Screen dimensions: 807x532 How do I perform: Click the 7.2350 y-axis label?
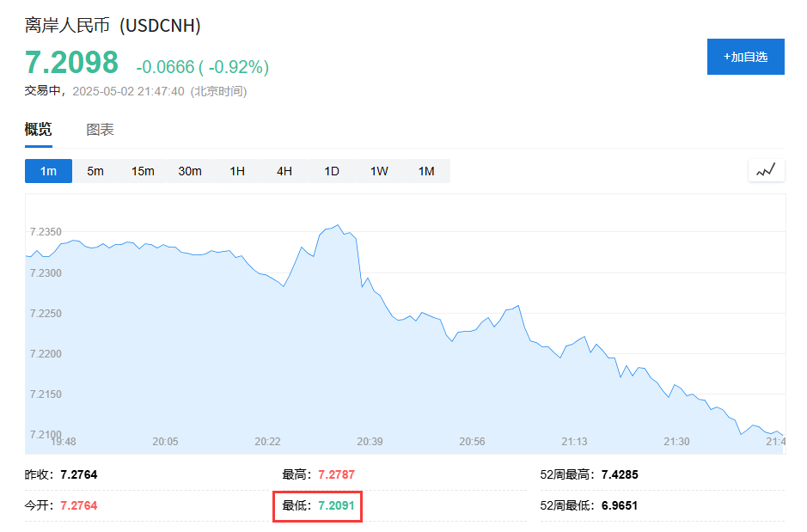(x=46, y=232)
